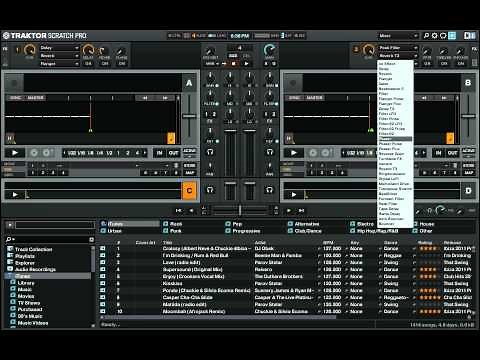This screenshot has height=360, width=480.
Task: Open Flanger effect dropdown in FX unit 1
Action: (x=59, y=64)
